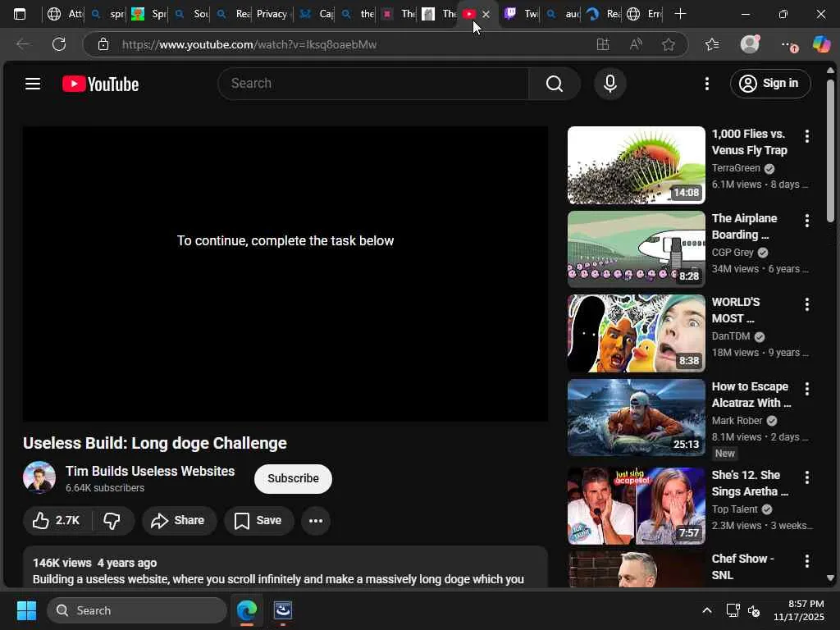
Task: Open options menu for Venus Fly Trap video
Action: (806, 137)
